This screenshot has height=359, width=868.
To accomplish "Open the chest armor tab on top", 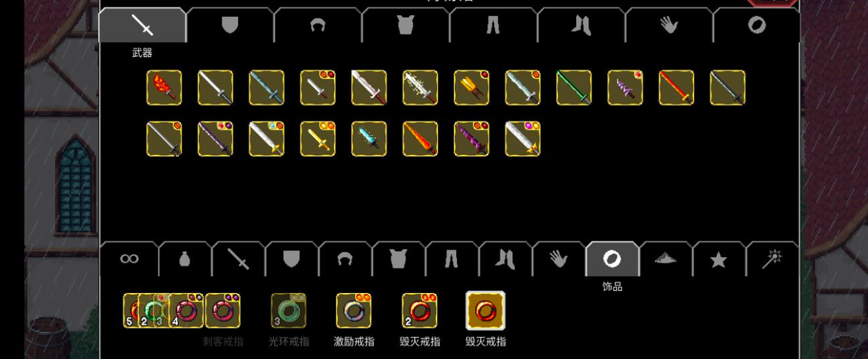I will pos(405,26).
